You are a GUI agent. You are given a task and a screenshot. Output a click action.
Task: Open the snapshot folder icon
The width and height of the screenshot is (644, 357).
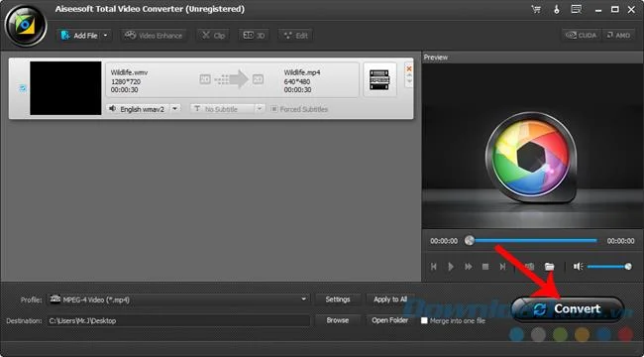tap(549, 267)
